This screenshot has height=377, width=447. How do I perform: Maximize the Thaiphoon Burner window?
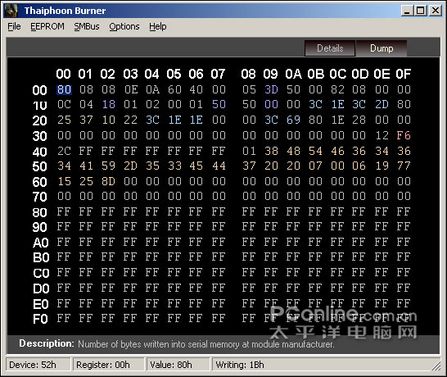(x=421, y=11)
